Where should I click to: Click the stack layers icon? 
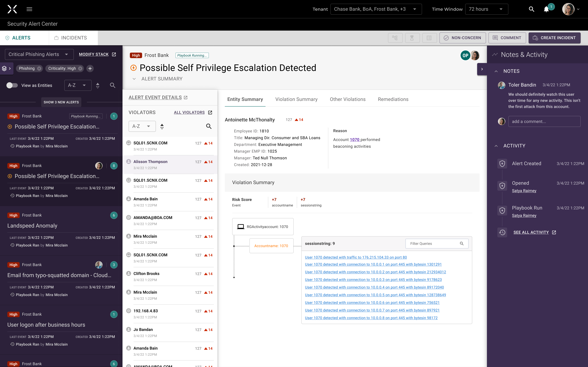click(4, 69)
